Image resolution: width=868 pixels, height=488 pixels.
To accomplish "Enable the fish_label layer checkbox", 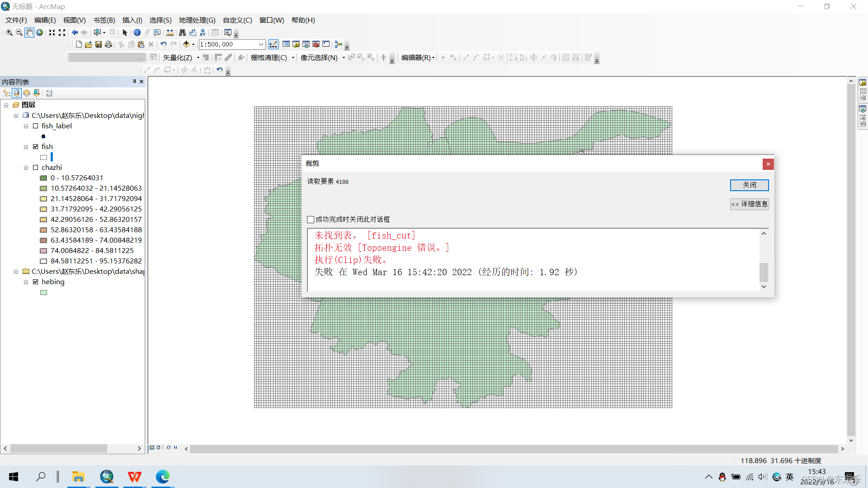I will [x=36, y=126].
